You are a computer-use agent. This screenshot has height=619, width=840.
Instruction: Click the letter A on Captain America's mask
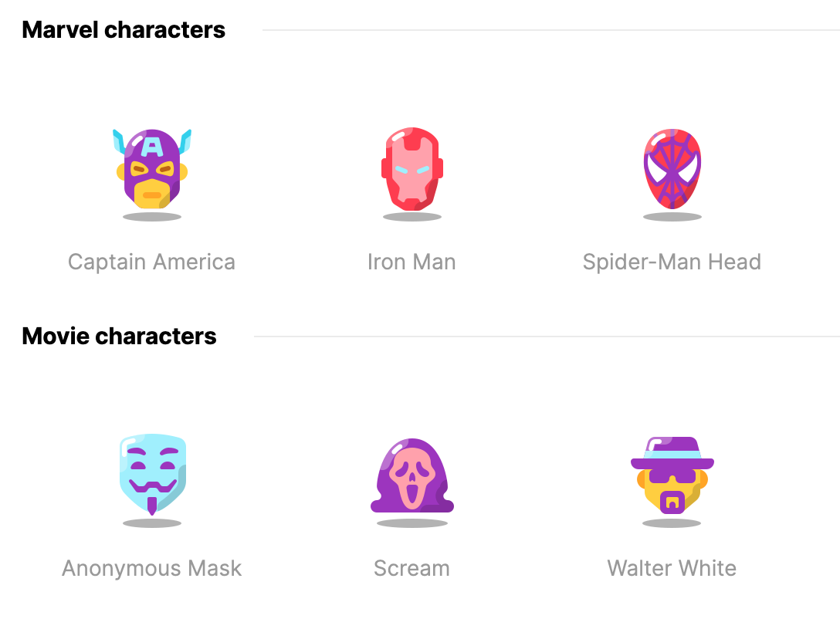click(x=154, y=144)
